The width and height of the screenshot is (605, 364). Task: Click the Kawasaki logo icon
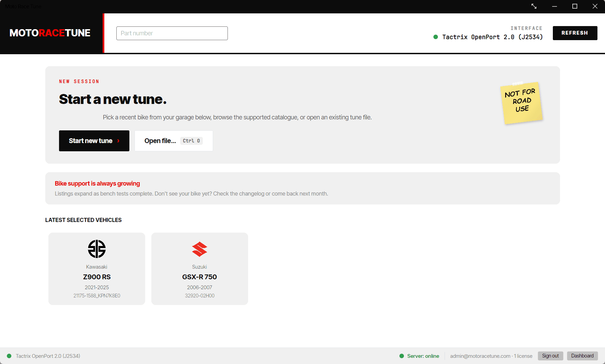click(97, 249)
